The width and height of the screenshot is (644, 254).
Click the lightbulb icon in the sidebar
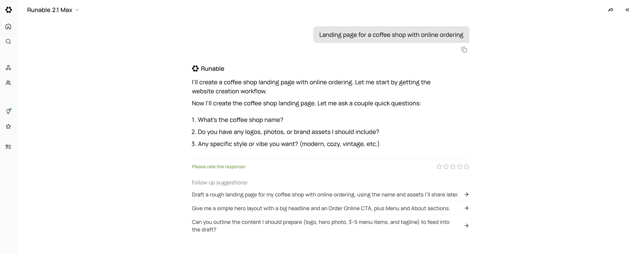(x=8, y=111)
